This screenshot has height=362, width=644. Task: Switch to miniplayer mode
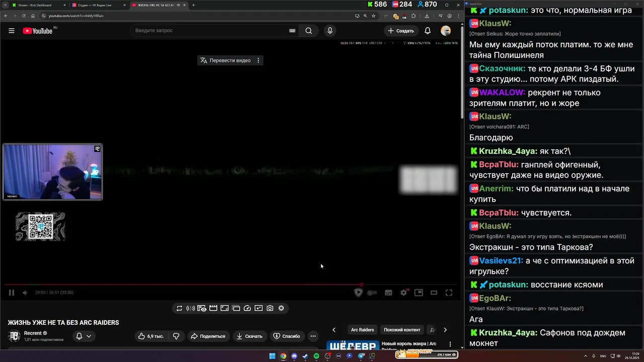pos(419,293)
